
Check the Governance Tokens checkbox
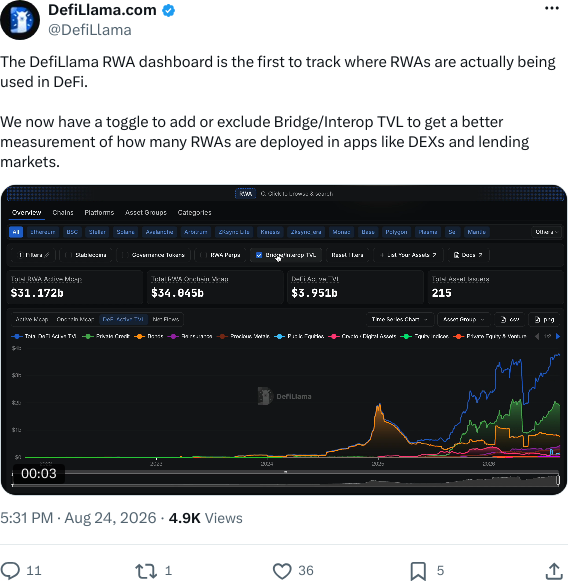(125, 255)
